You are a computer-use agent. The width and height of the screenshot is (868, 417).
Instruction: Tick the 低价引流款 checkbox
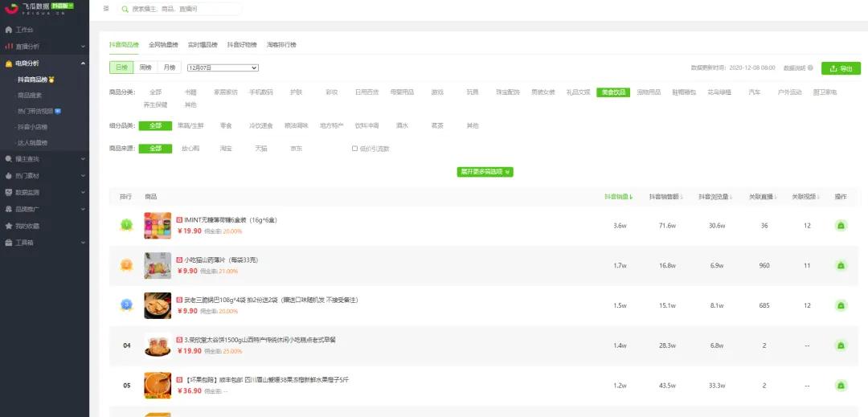[355, 148]
